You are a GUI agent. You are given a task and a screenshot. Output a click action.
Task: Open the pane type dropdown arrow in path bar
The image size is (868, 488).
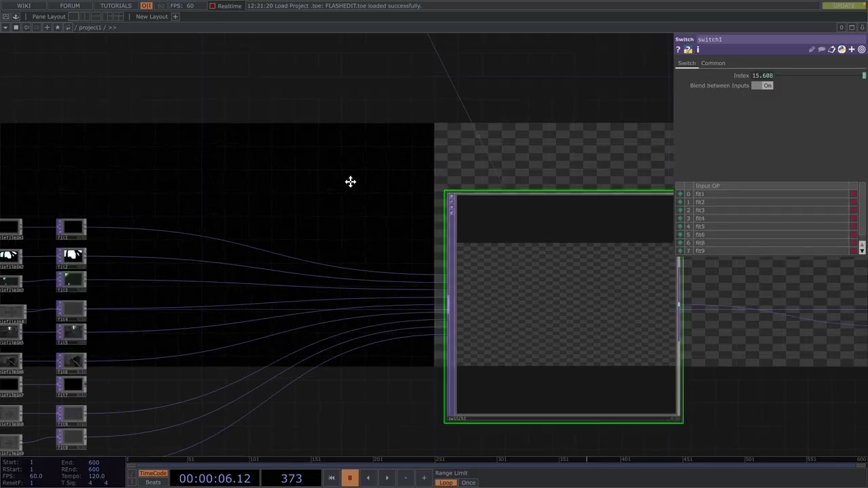(5, 27)
